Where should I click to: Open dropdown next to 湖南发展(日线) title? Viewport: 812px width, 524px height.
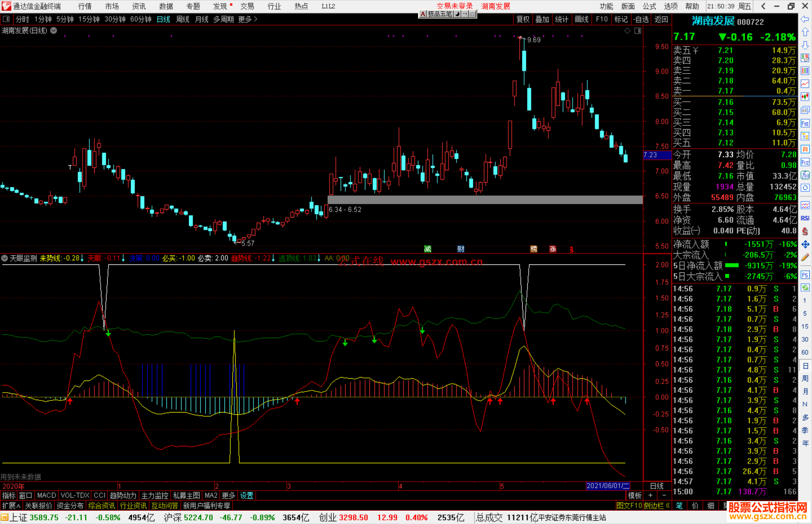pyautogui.click(x=54, y=31)
